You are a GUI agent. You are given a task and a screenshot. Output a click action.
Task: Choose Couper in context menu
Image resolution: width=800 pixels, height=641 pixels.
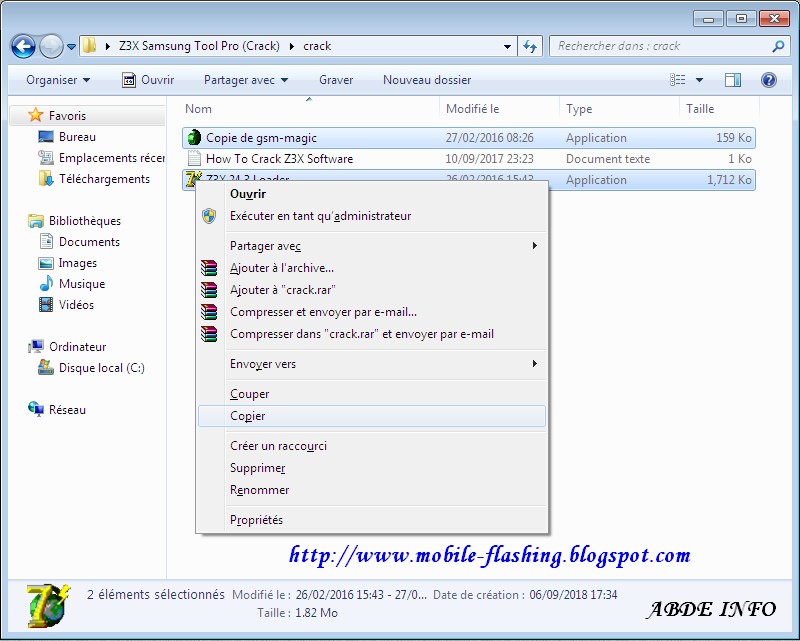[372, 394]
